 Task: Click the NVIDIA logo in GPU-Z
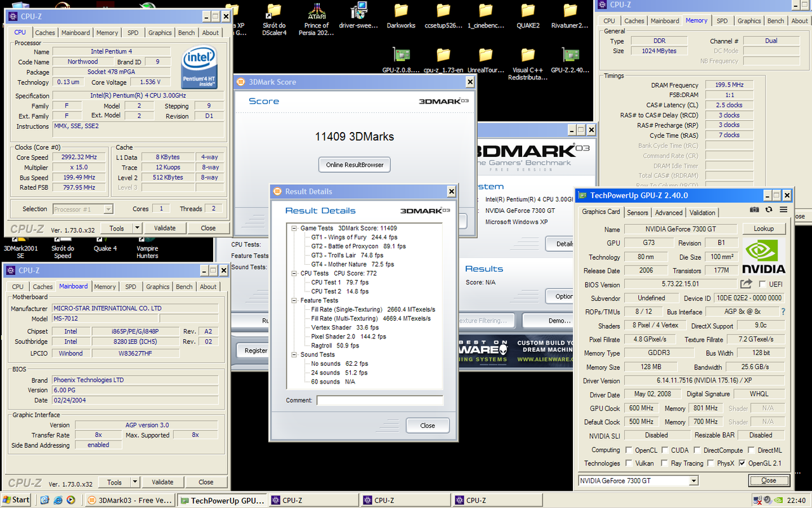[x=764, y=256]
